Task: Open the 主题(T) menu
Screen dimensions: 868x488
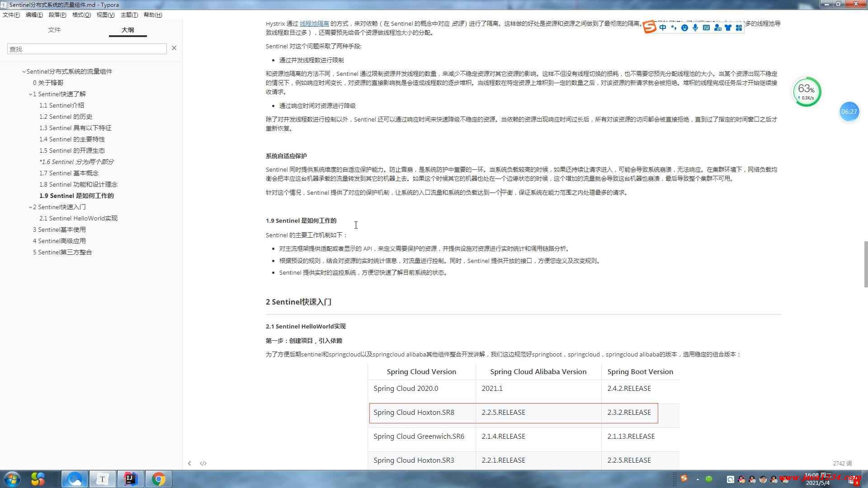Action: tap(129, 14)
